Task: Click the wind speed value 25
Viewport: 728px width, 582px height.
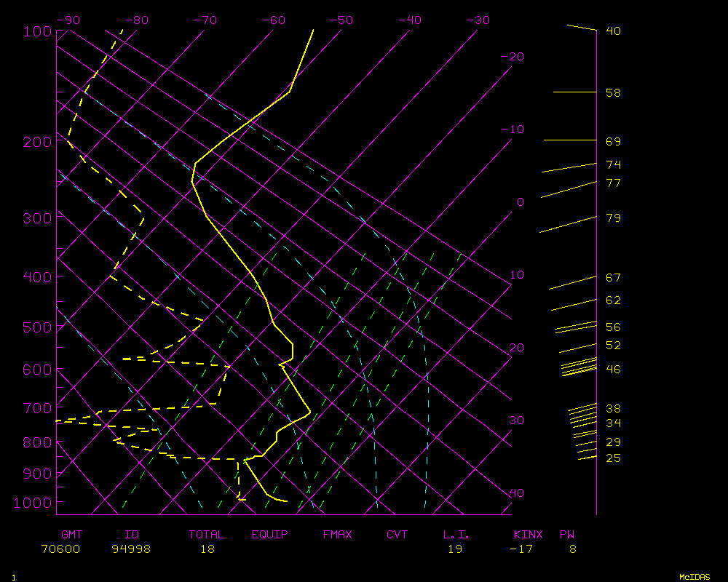Action: [x=613, y=458]
